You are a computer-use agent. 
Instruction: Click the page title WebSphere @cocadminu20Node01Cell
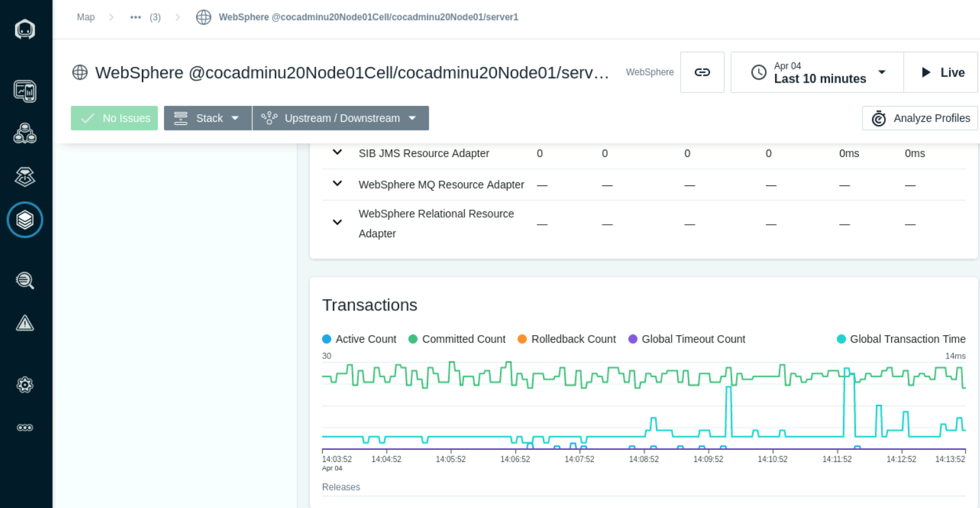point(352,73)
